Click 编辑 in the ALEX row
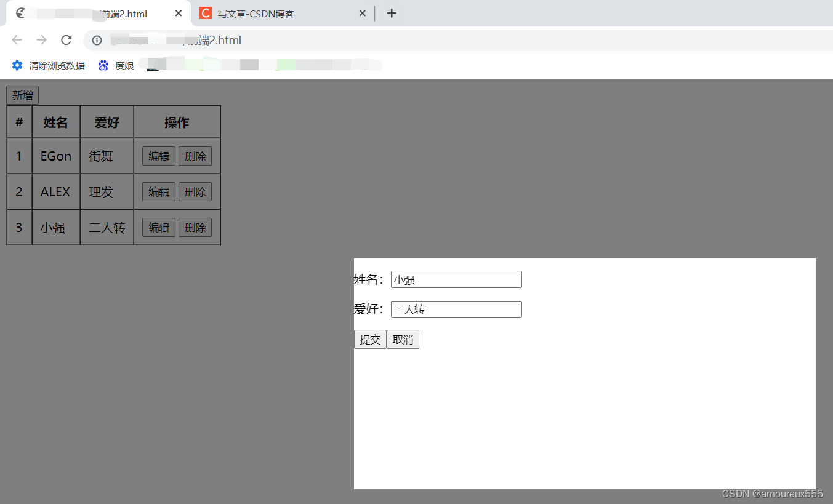Viewport: 833px width, 504px height. (x=158, y=191)
